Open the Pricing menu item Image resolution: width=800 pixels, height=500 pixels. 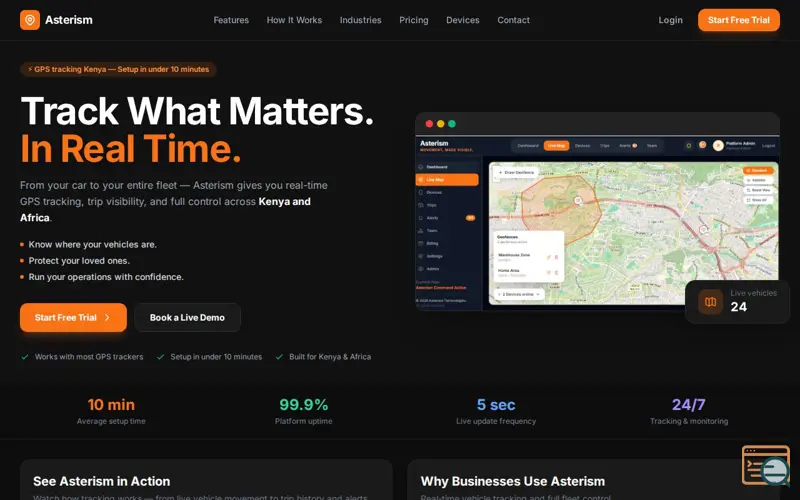[x=414, y=20]
